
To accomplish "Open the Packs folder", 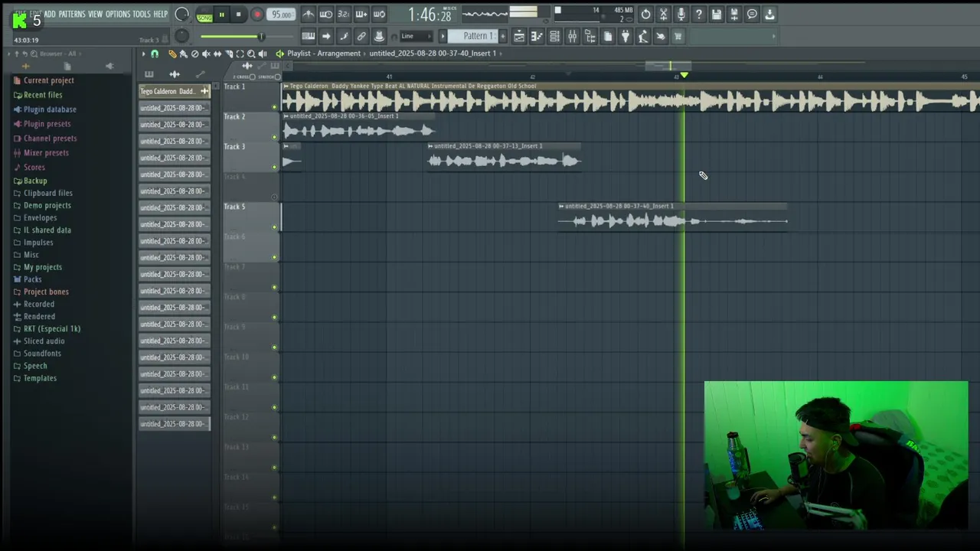I will [x=32, y=279].
